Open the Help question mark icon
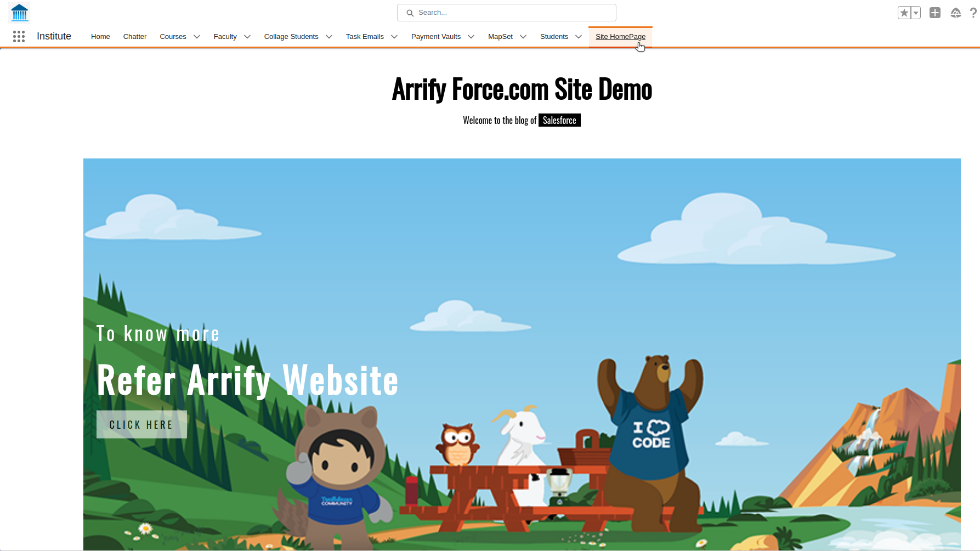980x551 pixels. [x=973, y=13]
